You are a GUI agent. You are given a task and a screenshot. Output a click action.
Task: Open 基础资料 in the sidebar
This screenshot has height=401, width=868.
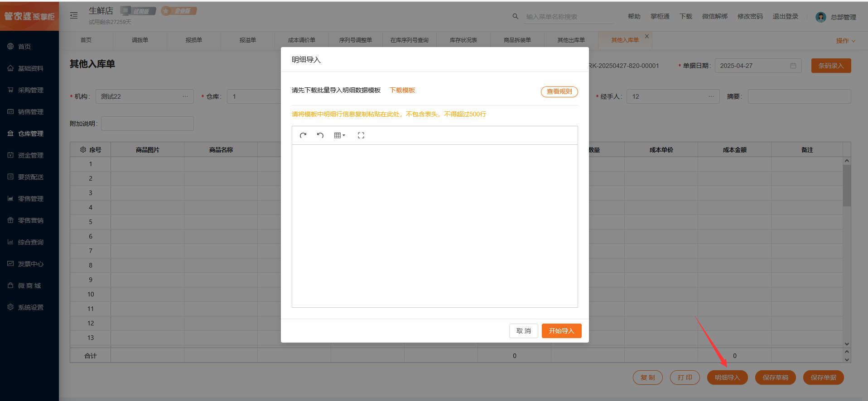click(x=29, y=68)
